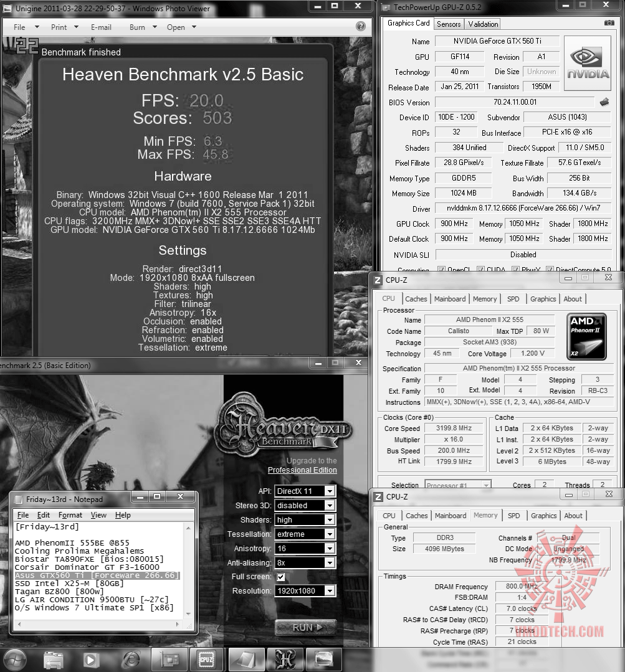Open Notepad Help menu

tap(123, 514)
